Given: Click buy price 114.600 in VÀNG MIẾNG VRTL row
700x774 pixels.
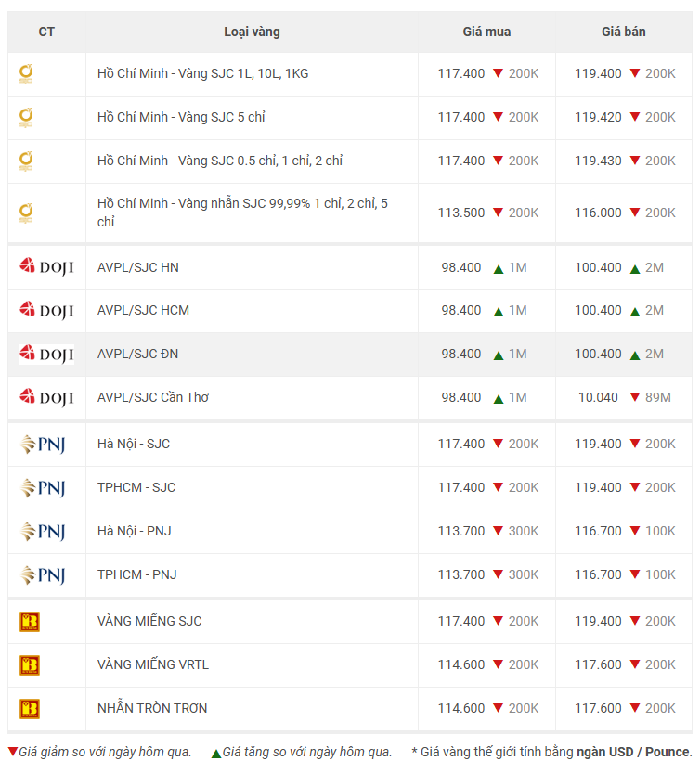Looking at the screenshot, I should 461,664.
